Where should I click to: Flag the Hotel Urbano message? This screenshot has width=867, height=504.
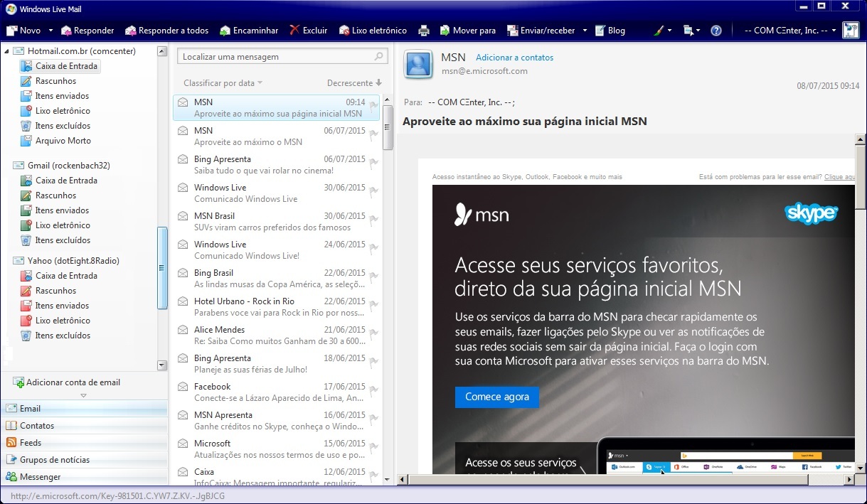374,305
